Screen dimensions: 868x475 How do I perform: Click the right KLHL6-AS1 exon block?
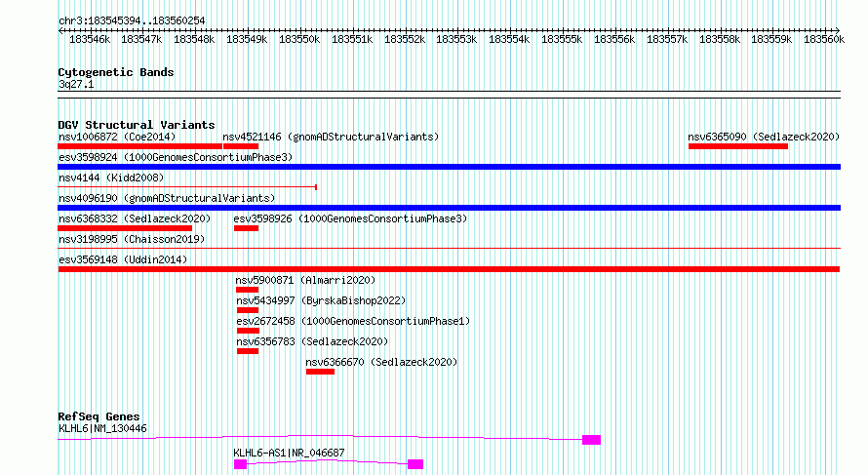[x=415, y=464]
